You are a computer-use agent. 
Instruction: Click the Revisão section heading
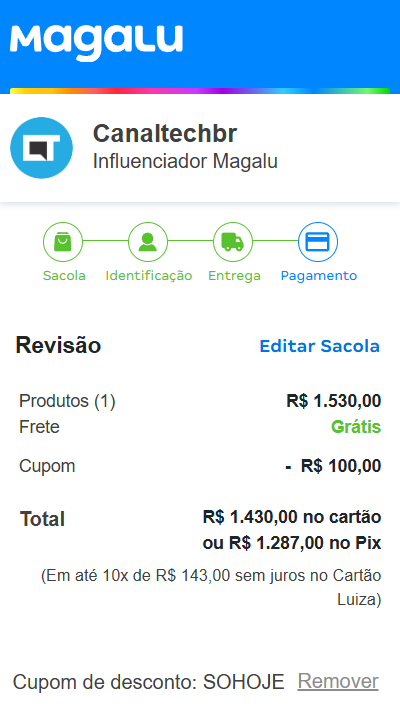[58, 345]
